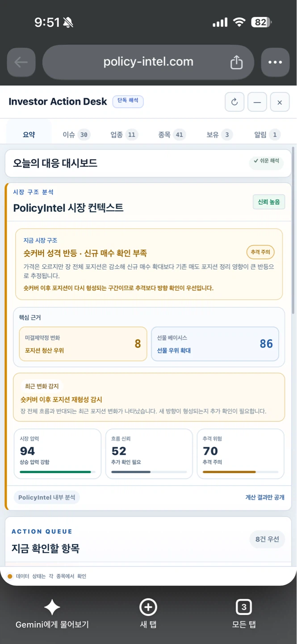Switch to the 이슈 tab
Image resolution: width=297 pixels, height=644 pixels.
click(76, 135)
